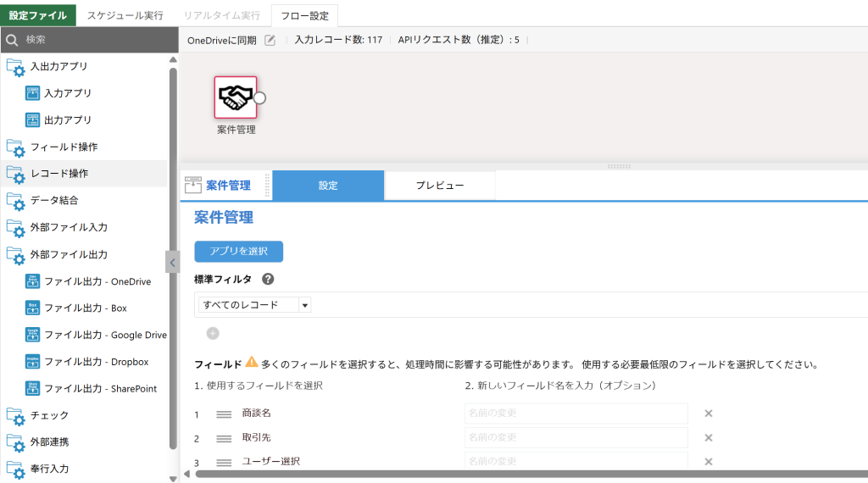Image resolution: width=868 pixels, height=483 pixels.
Task: Open the 外部ファイル入力 folder icon
Action: [x=15, y=228]
